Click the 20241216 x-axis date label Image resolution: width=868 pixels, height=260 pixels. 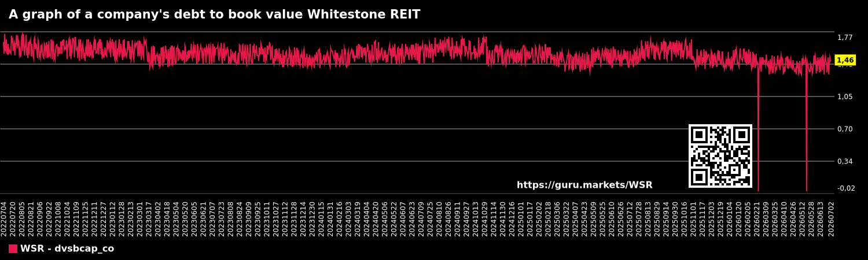tap(512, 218)
